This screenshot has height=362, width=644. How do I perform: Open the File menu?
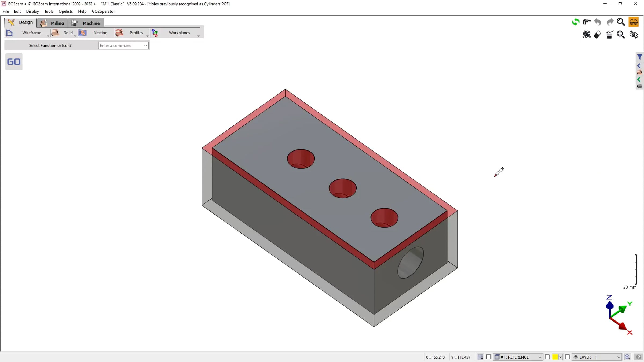click(6, 11)
